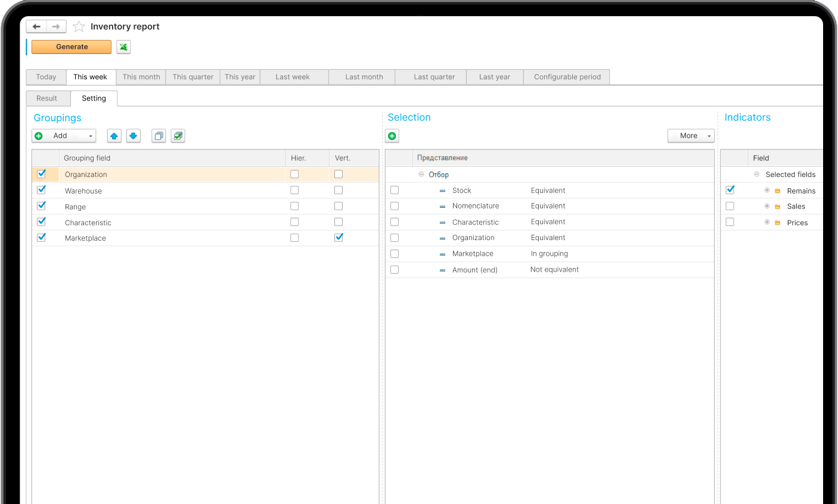Select the Marketplace grouping row
The height and width of the screenshot is (504, 838).
(x=205, y=238)
